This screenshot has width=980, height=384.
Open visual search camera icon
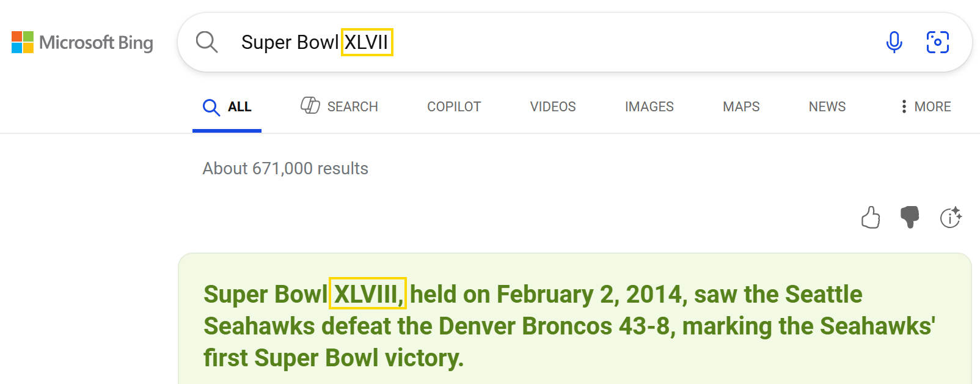(x=937, y=42)
